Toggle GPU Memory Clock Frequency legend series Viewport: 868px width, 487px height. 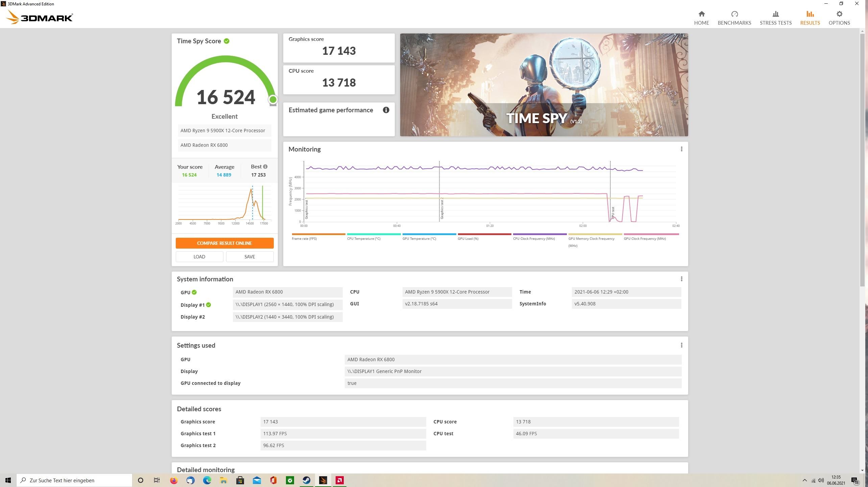pyautogui.click(x=595, y=240)
